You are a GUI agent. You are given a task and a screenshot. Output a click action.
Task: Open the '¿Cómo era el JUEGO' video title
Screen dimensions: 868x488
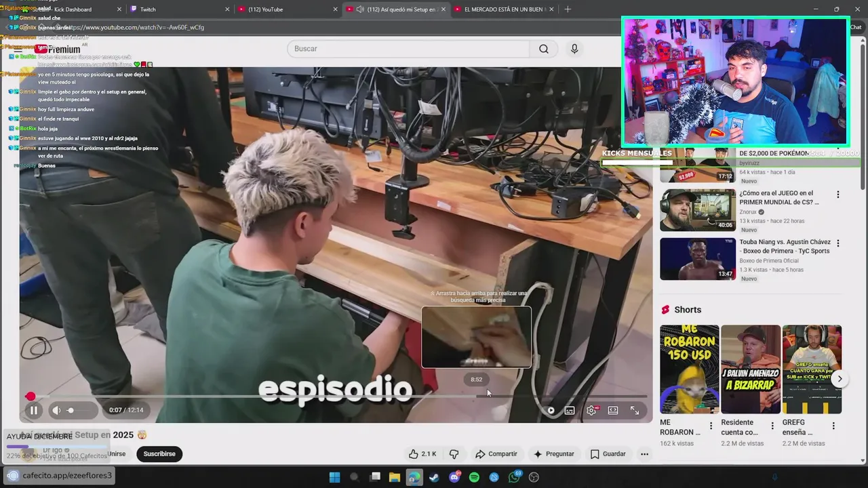[779, 198]
